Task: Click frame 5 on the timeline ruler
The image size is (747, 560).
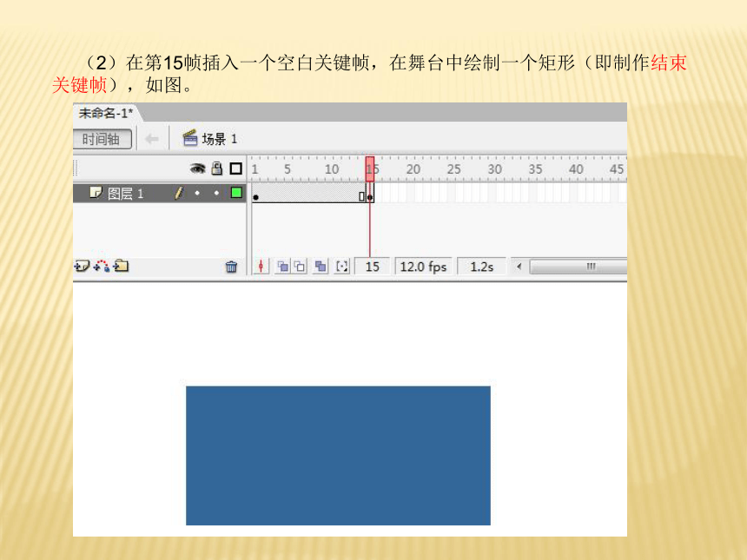Action: coord(288,169)
